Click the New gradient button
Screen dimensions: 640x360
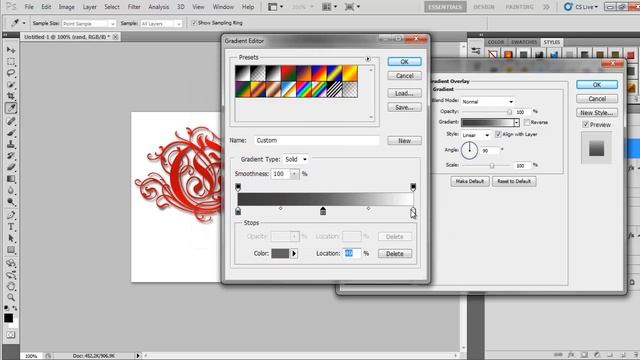click(x=404, y=140)
